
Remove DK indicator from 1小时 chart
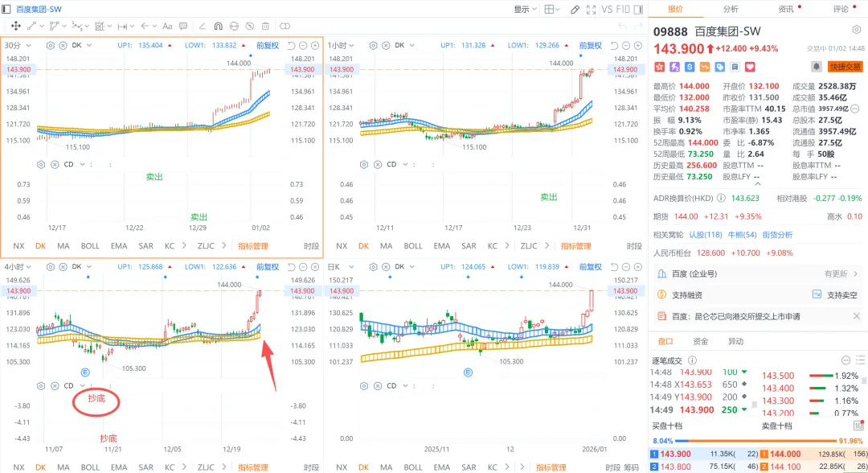[x=386, y=45]
